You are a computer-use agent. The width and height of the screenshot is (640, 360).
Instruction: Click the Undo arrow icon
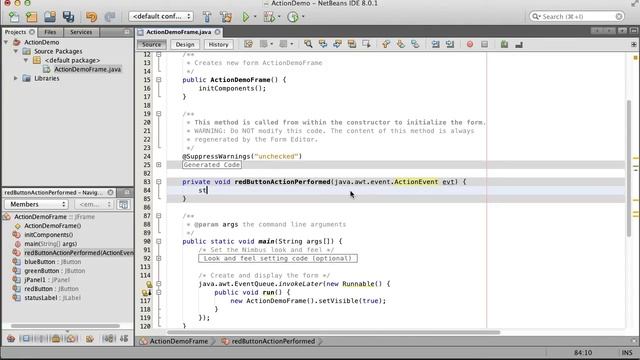[x=91, y=17]
